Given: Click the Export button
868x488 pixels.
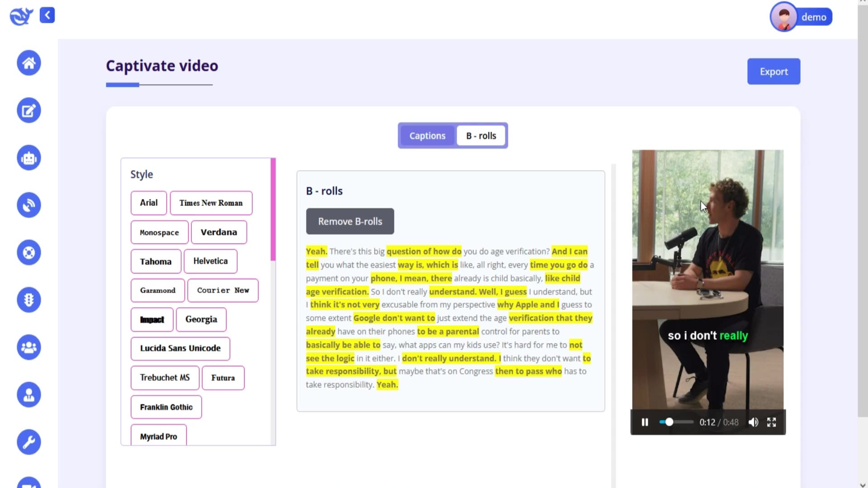Looking at the screenshot, I should click(774, 71).
